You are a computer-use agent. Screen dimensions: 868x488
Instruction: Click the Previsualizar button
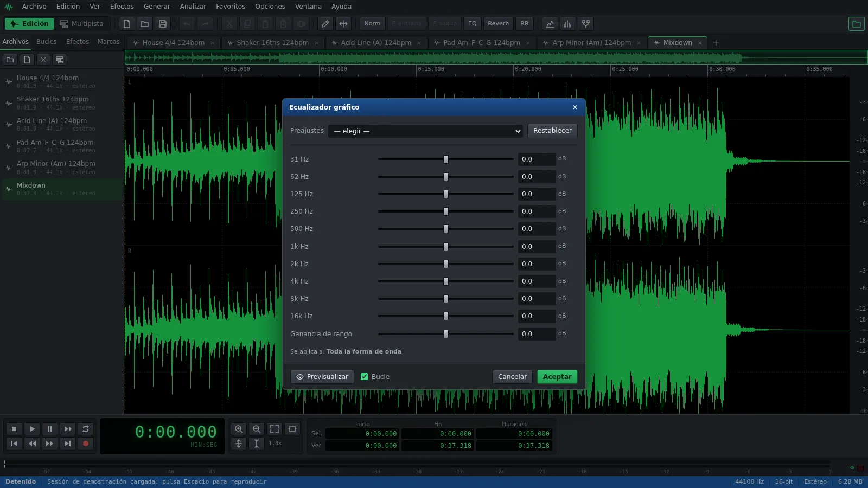point(322,377)
